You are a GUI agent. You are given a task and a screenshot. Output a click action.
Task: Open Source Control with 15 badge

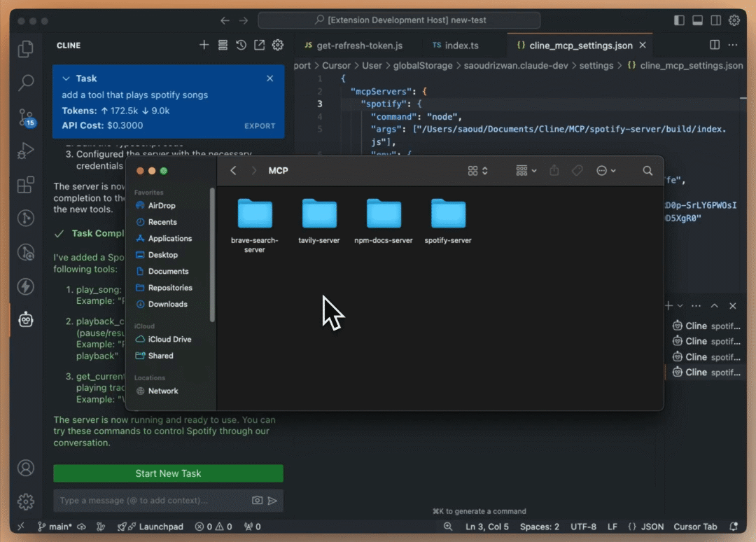pos(26,117)
